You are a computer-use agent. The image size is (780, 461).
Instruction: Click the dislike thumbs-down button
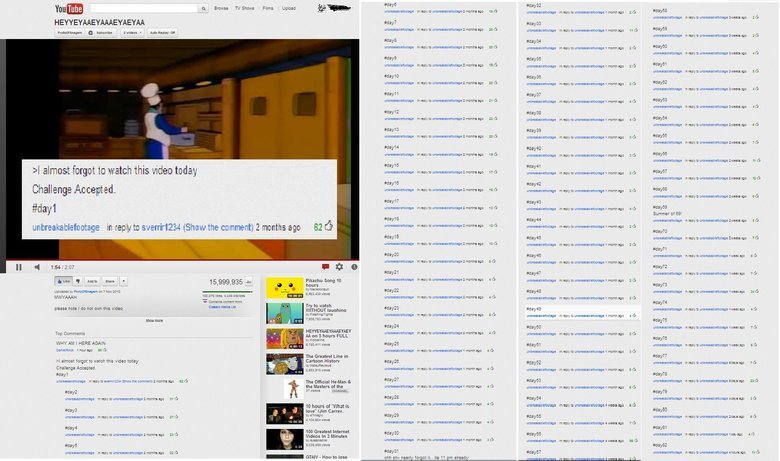(x=78, y=281)
